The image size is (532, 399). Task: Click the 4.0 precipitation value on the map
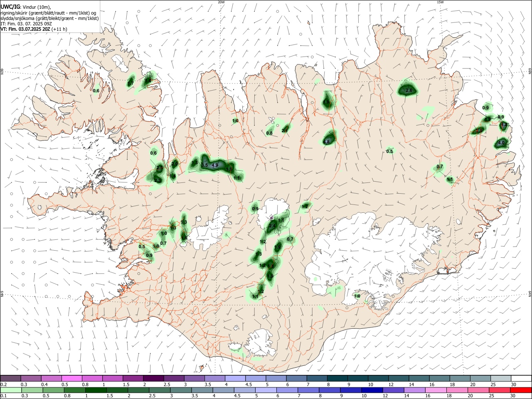tap(501, 143)
